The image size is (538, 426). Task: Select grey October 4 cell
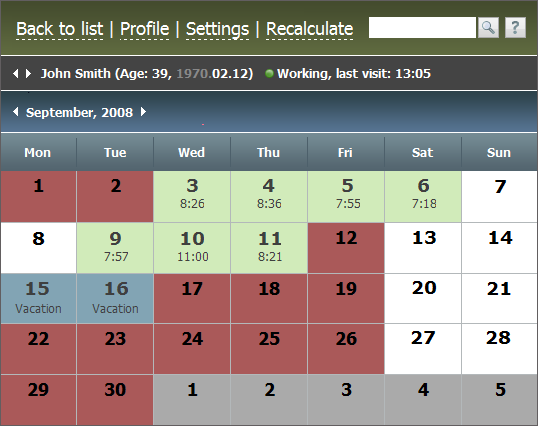[423, 400]
